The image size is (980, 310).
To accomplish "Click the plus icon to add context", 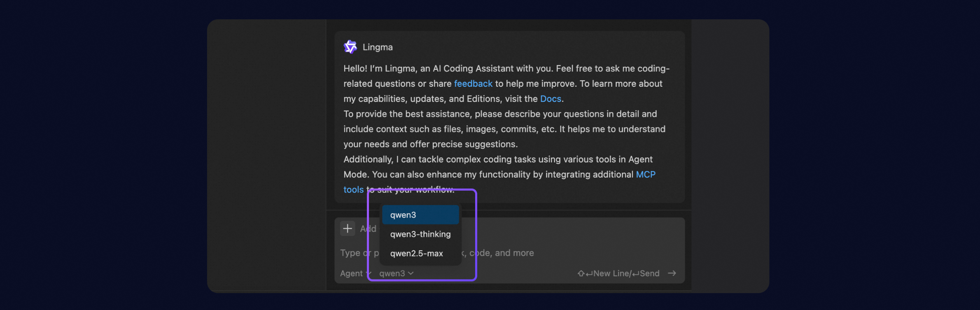I will click(348, 228).
